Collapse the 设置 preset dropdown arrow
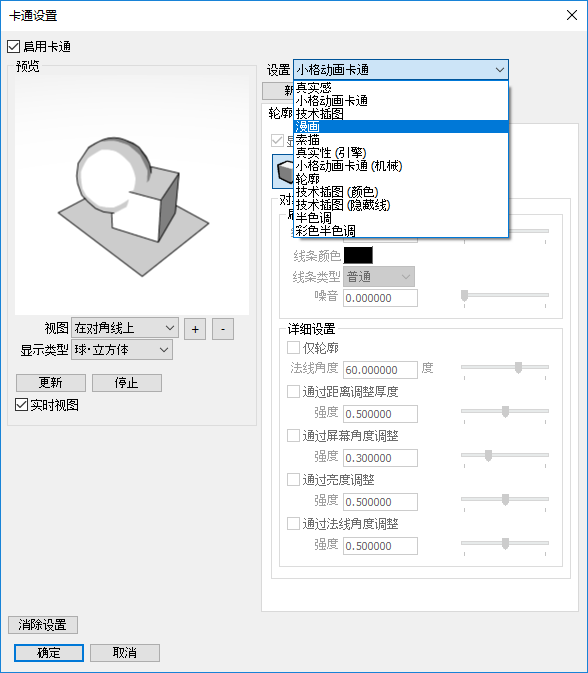This screenshot has width=588, height=673. 500,70
